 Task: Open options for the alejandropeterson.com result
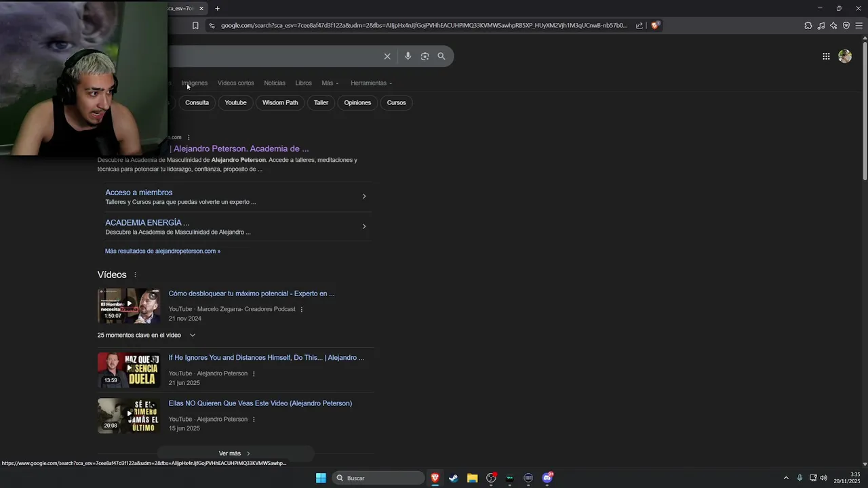click(189, 138)
